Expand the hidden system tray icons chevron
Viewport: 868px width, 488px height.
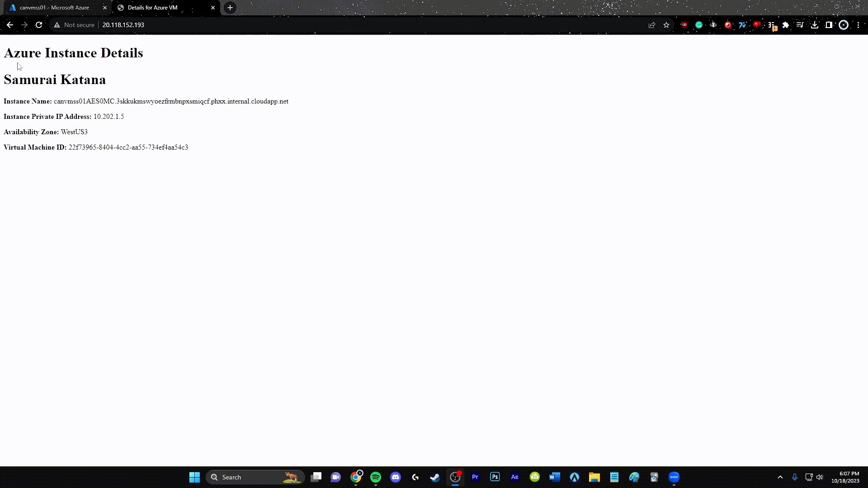point(780,477)
